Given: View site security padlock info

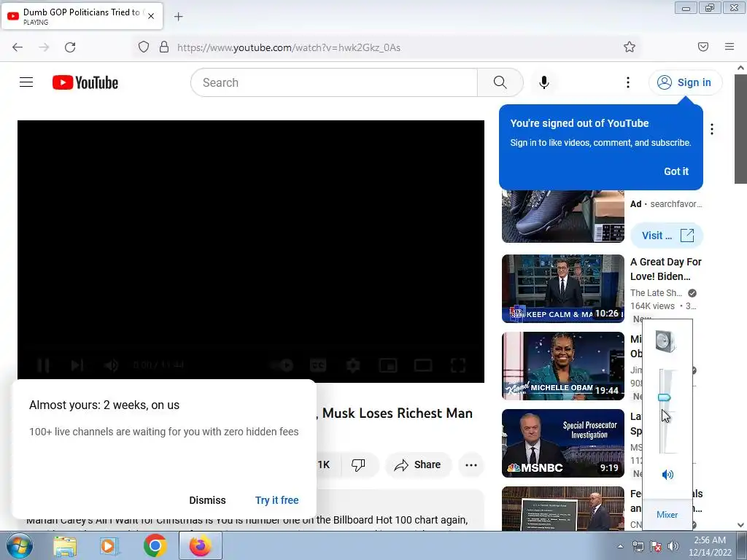Looking at the screenshot, I should click(x=164, y=47).
